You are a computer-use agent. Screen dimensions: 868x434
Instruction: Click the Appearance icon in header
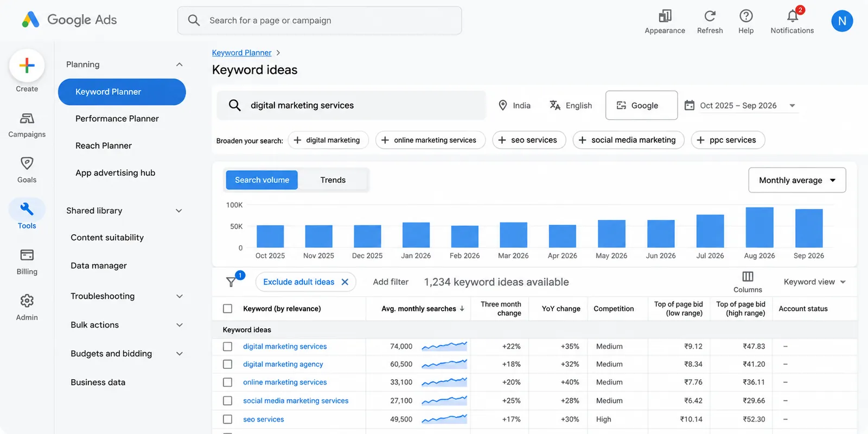point(665,16)
